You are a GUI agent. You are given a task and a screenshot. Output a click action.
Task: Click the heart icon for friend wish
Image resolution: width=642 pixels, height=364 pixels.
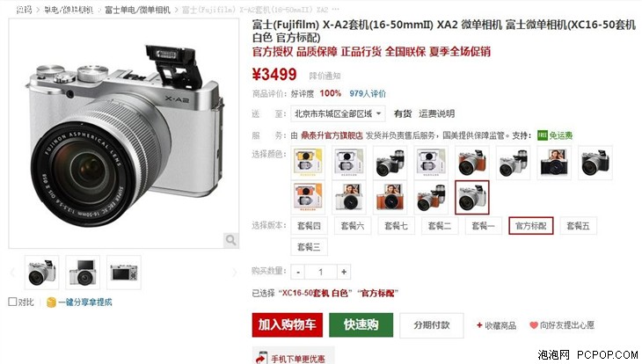click(534, 325)
